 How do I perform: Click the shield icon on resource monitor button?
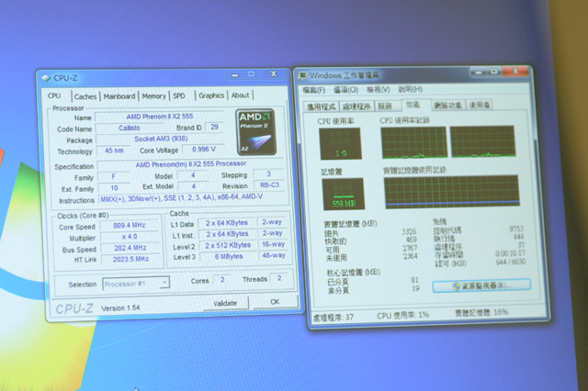pos(457,286)
